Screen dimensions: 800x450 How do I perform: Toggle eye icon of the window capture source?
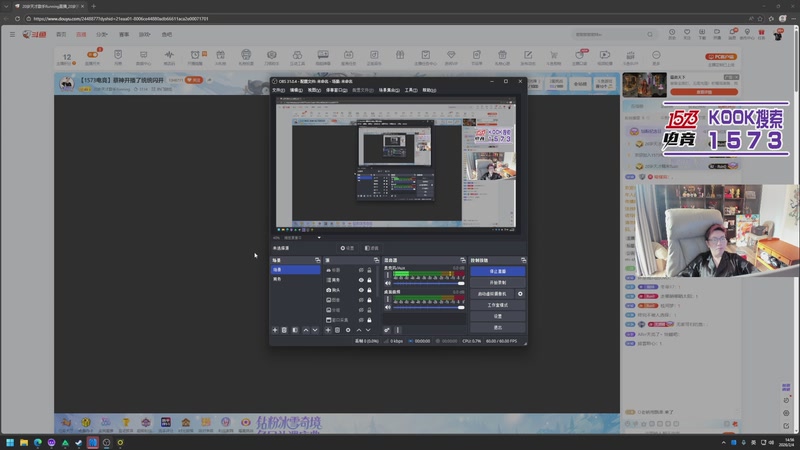361,320
